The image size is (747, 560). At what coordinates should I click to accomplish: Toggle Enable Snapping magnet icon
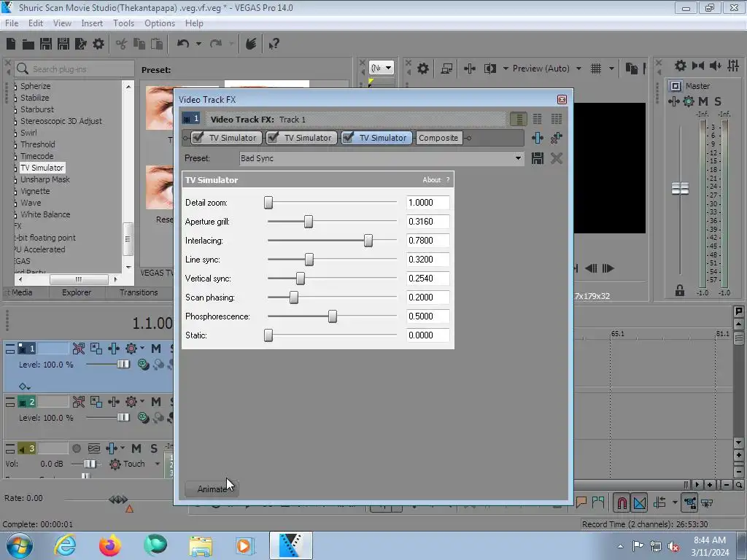[622, 503]
